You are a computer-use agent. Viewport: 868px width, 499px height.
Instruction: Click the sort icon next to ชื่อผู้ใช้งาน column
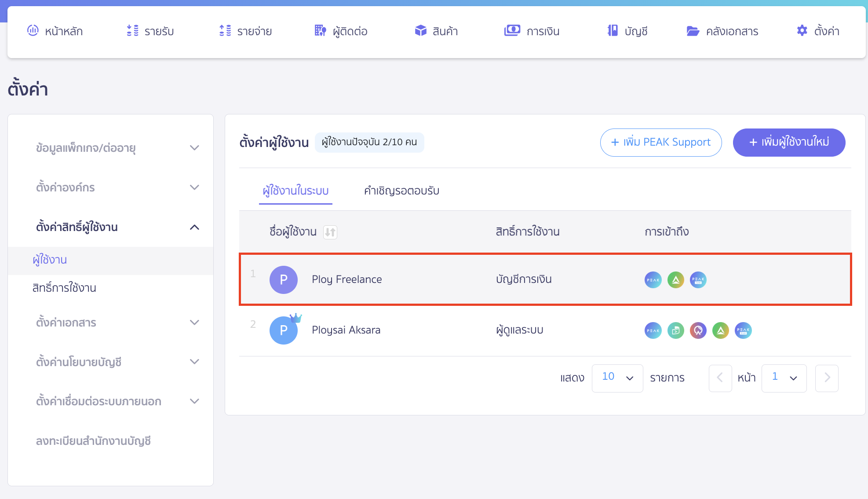(x=331, y=232)
